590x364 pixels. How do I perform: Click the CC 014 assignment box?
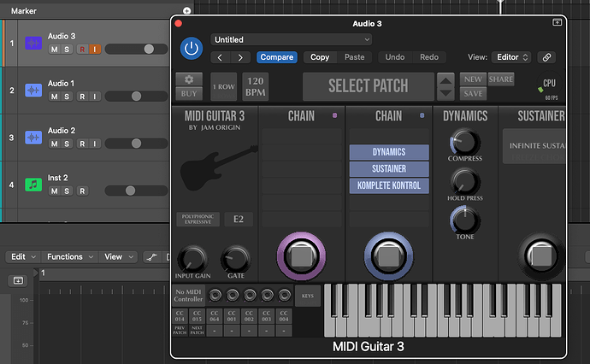(180, 316)
